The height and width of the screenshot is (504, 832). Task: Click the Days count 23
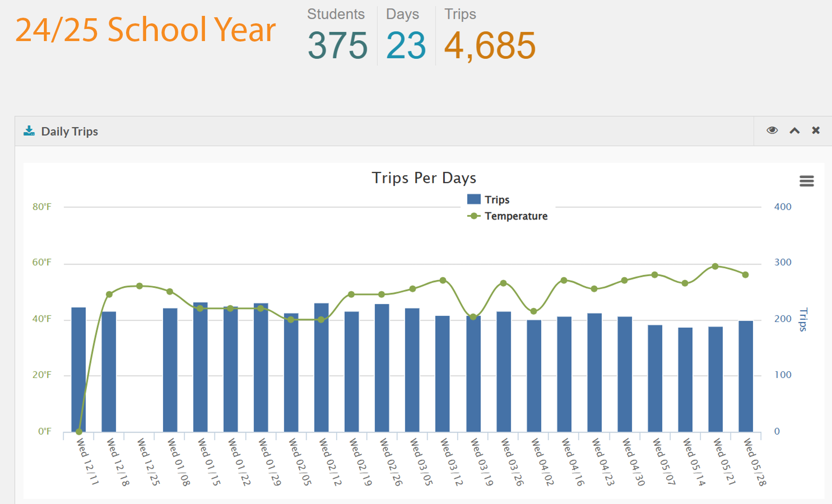coord(406,46)
